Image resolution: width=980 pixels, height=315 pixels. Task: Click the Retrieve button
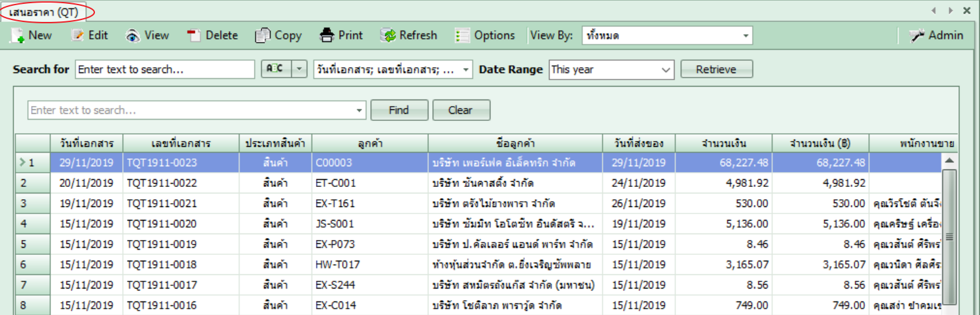coord(716,69)
